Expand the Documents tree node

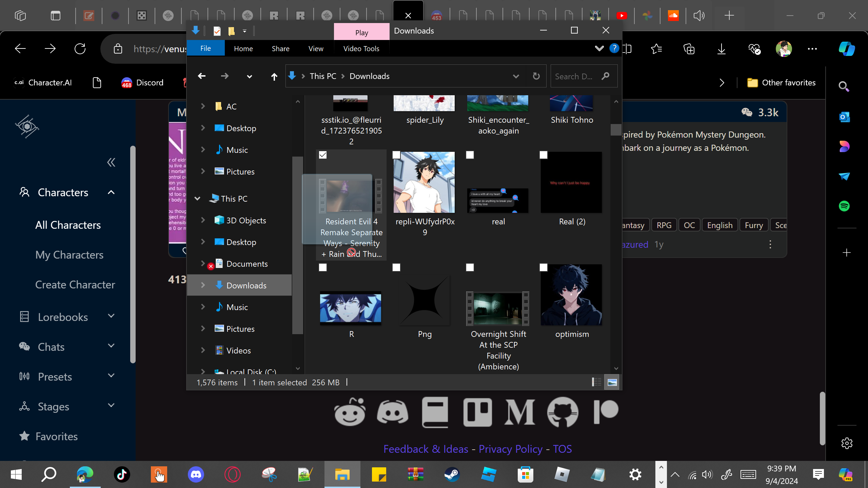tap(203, 263)
